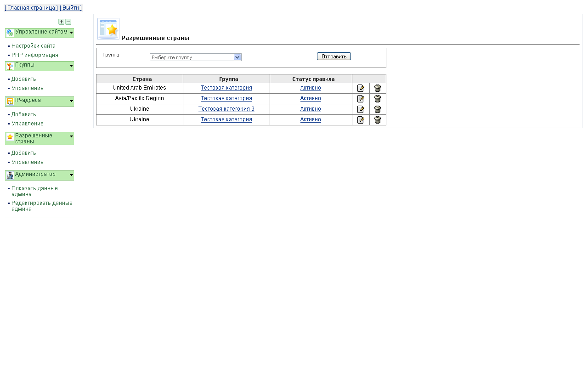
Task: Open Редактировать данные админа
Action: click(x=42, y=206)
